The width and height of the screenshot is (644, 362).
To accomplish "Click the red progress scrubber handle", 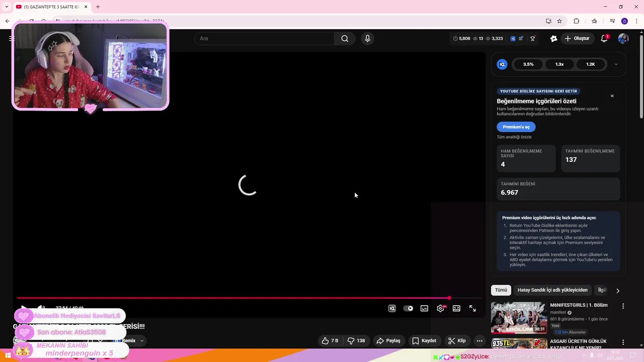I will pos(449,298).
